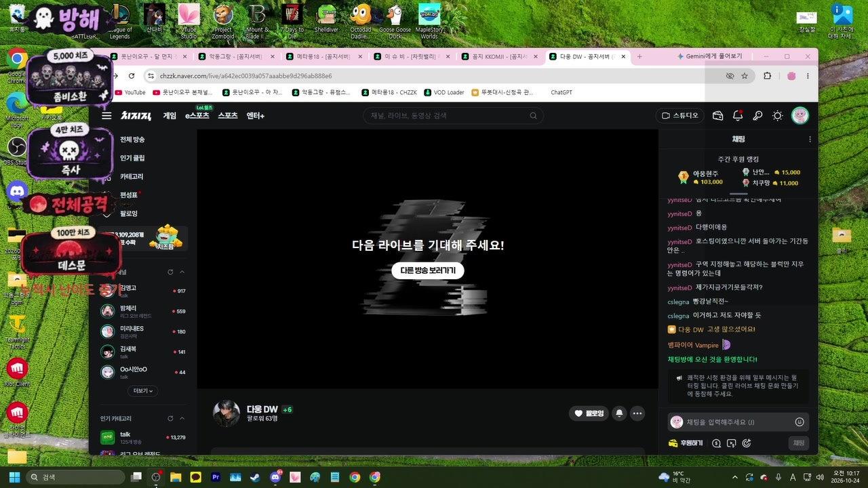Viewport: 868px width, 488px height.
Task: Click the 다른 방송 보러가기 button
Action: tap(428, 270)
